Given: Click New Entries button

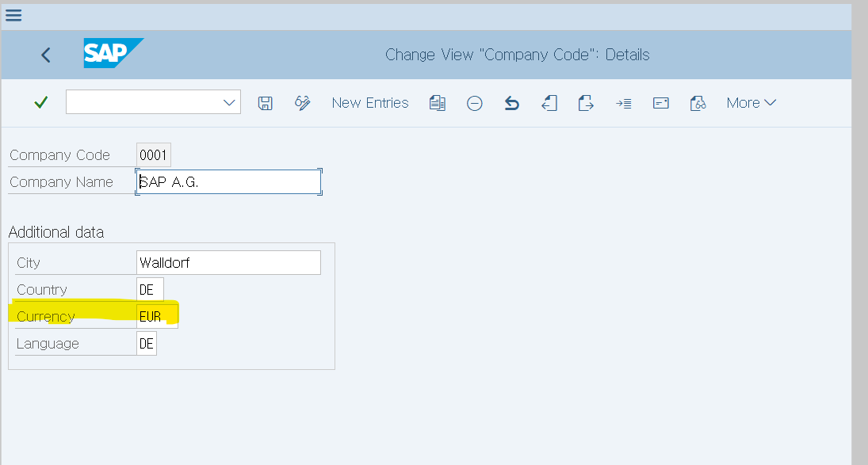Looking at the screenshot, I should click(370, 103).
